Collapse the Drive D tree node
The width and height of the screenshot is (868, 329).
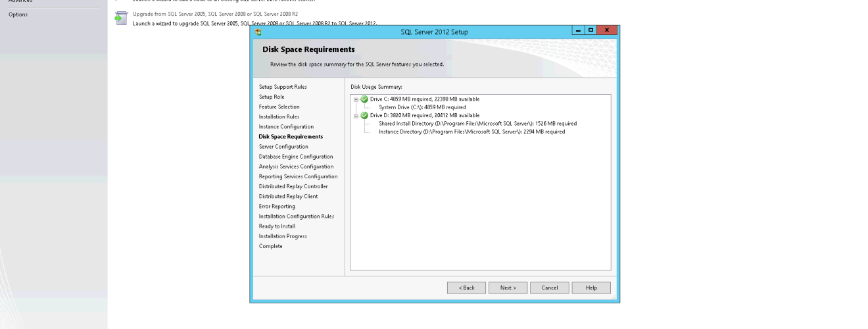[x=356, y=116]
